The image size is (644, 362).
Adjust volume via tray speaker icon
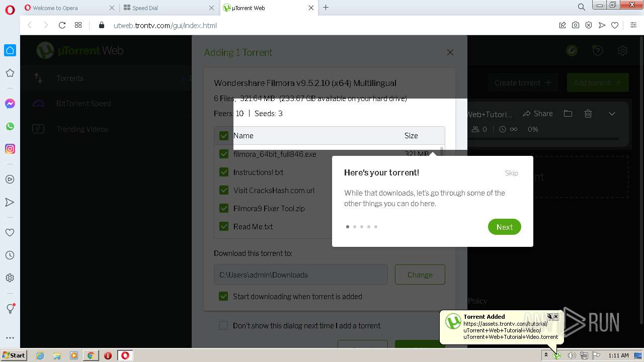572,355
